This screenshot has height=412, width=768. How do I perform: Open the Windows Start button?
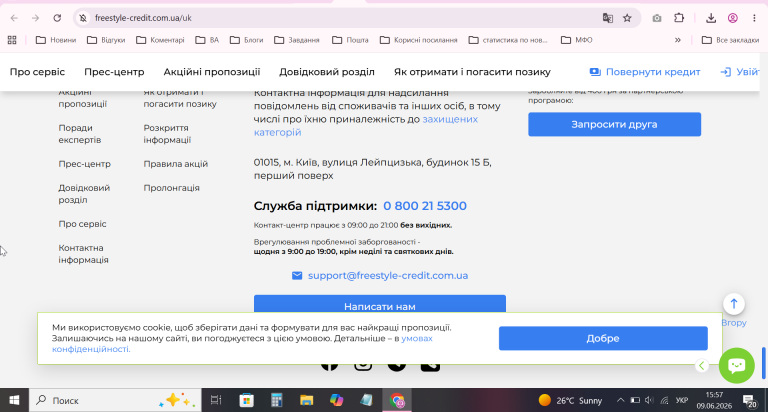tap(14, 400)
